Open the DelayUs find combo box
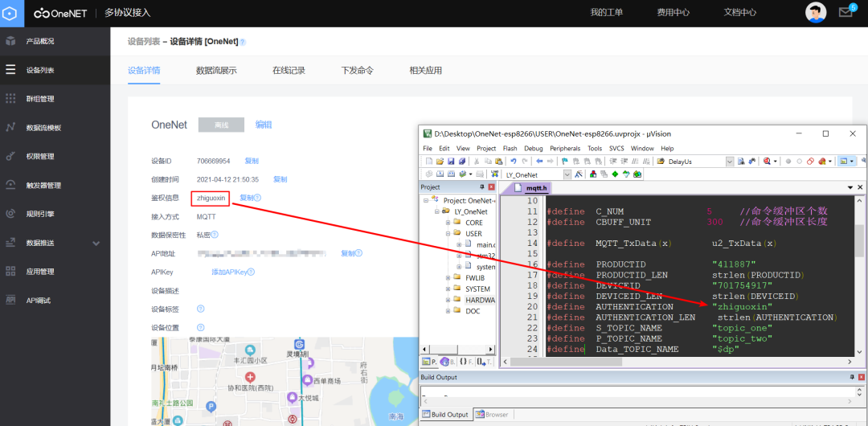This screenshot has width=868, height=426. [729, 162]
